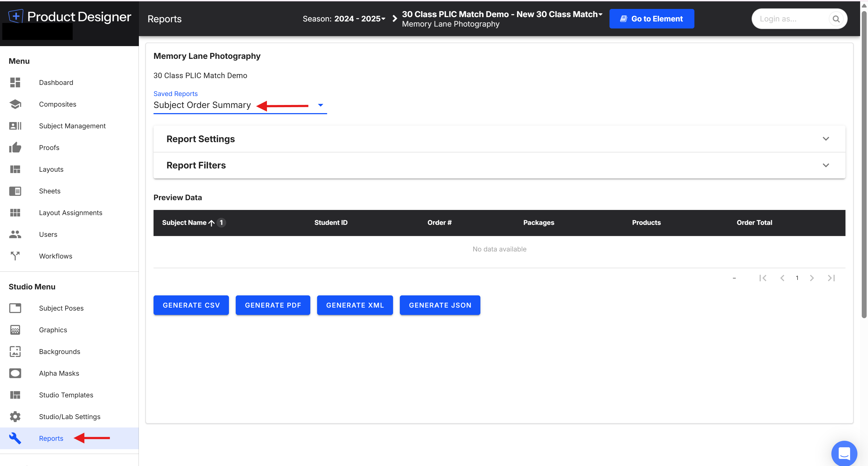Open the 30 Class PLIC Match Demo project dropdown
Image resolution: width=868 pixels, height=466 pixels.
click(x=502, y=14)
